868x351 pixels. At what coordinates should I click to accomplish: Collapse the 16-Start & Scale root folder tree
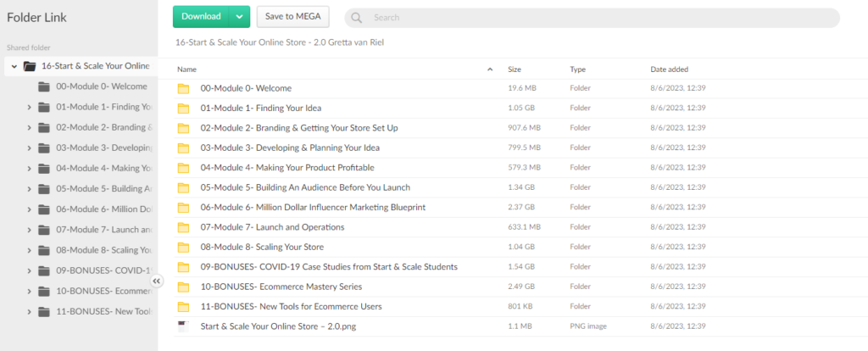tap(14, 66)
